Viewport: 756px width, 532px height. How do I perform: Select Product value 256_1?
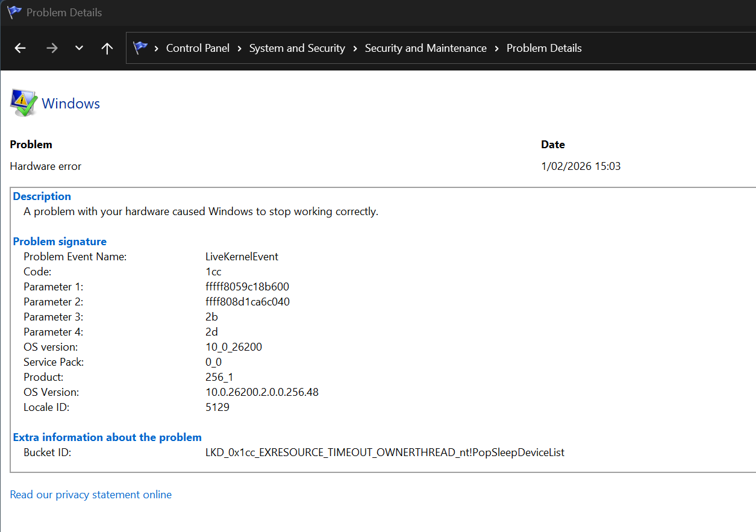pos(219,377)
